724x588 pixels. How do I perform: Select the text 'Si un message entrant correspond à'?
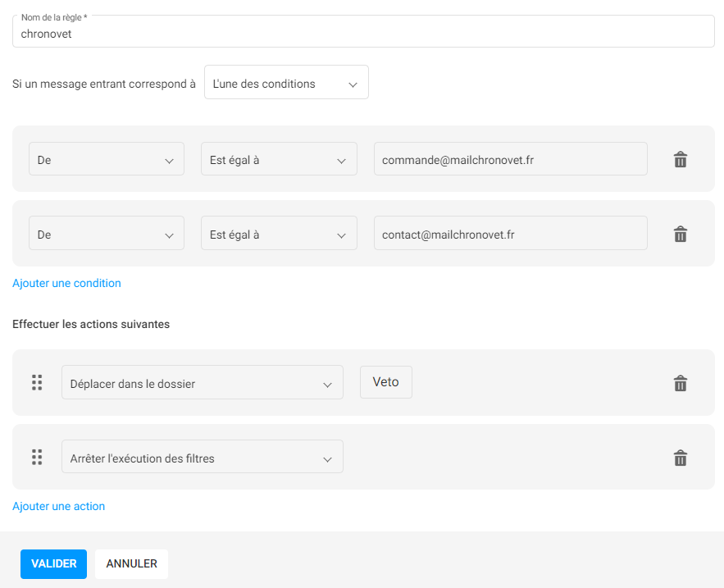(104, 84)
